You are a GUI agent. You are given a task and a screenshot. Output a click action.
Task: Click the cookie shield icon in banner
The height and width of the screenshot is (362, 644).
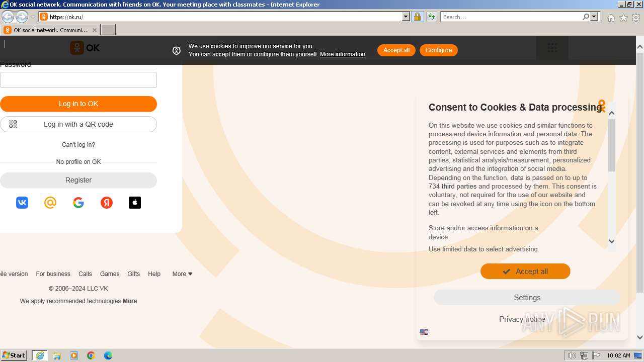click(177, 50)
